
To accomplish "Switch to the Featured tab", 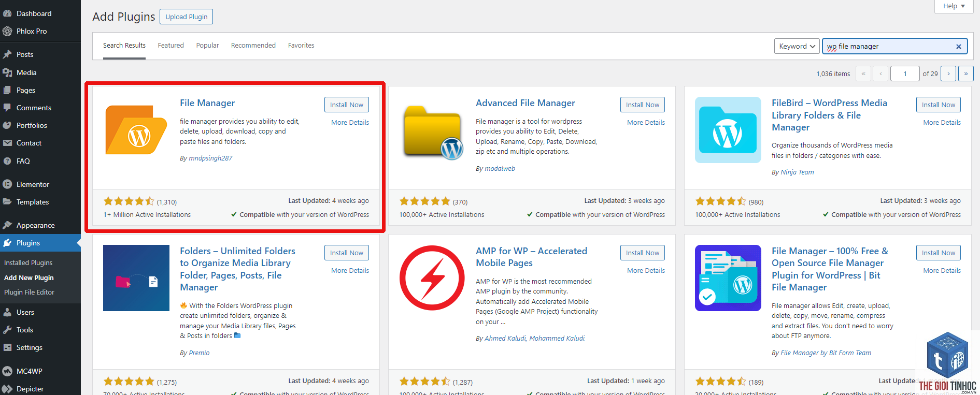I will point(171,46).
